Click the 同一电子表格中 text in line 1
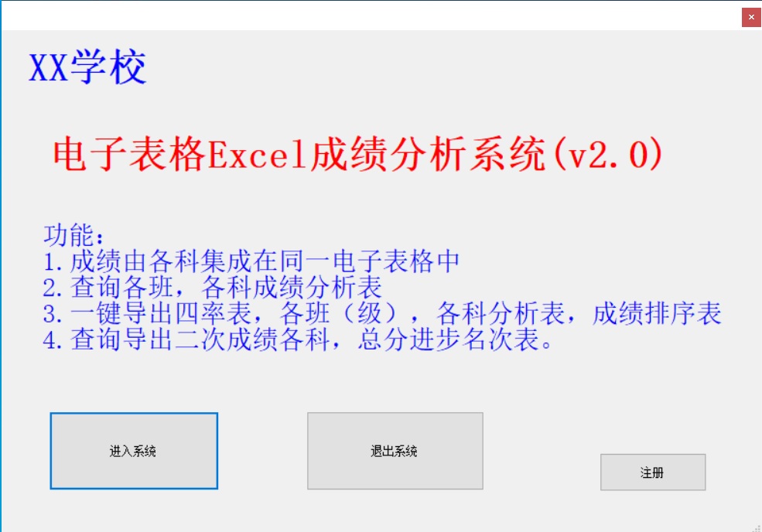Image resolution: width=762 pixels, height=532 pixels. (x=369, y=261)
